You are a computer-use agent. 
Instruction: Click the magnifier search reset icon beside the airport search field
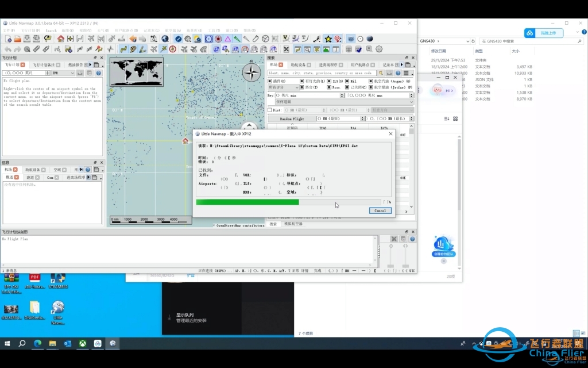click(381, 73)
